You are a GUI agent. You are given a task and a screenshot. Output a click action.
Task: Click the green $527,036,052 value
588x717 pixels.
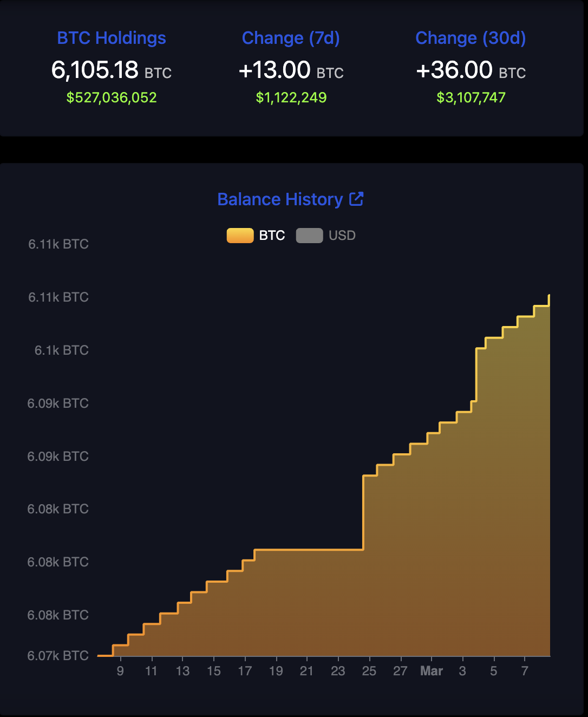[x=112, y=97]
